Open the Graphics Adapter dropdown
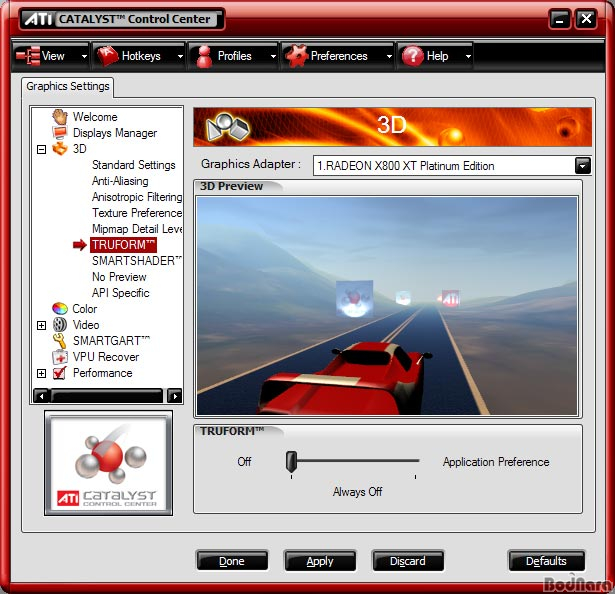The height and width of the screenshot is (594, 615). (x=582, y=166)
